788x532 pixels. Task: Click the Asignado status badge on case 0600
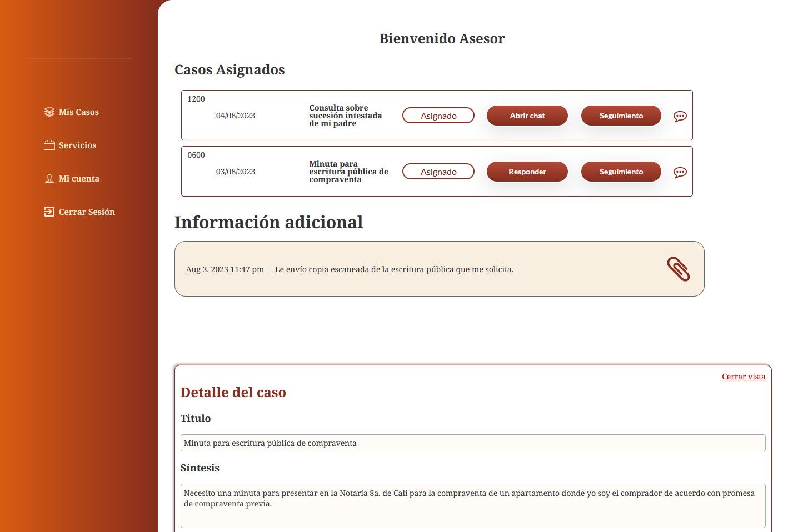(x=438, y=172)
